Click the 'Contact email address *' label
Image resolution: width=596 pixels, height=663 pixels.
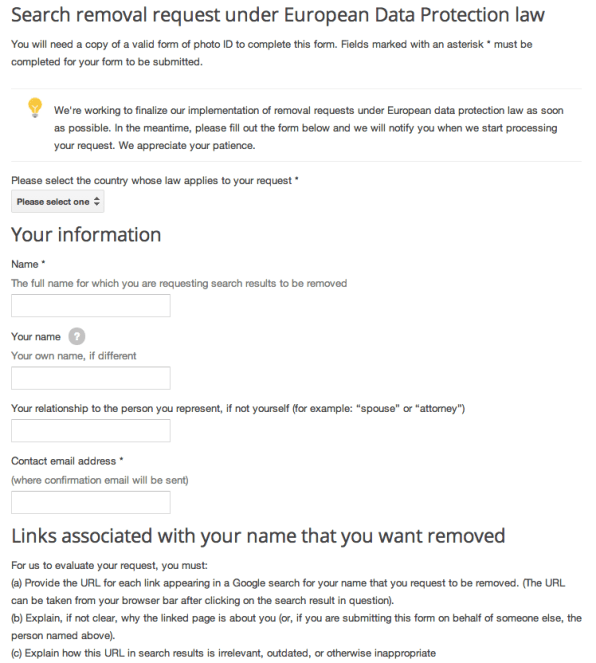pos(67,461)
